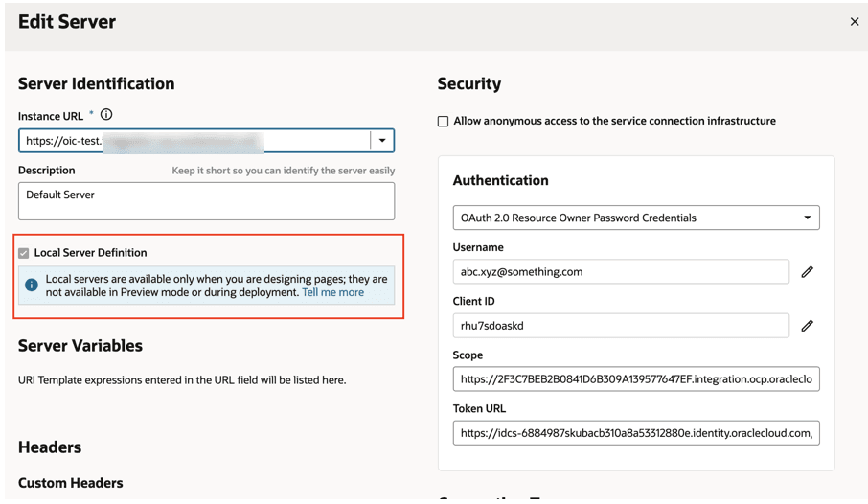Click the Authentication panel heading
The image size is (868, 504).
click(x=500, y=180)
